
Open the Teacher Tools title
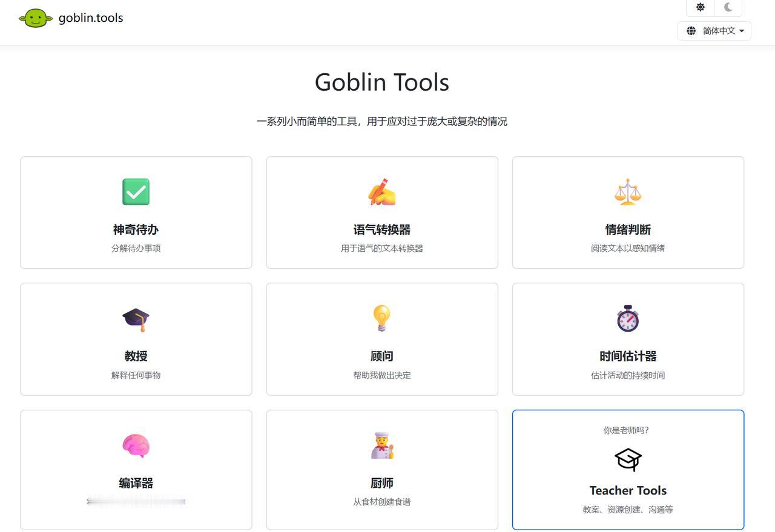[x=628, y=490]
